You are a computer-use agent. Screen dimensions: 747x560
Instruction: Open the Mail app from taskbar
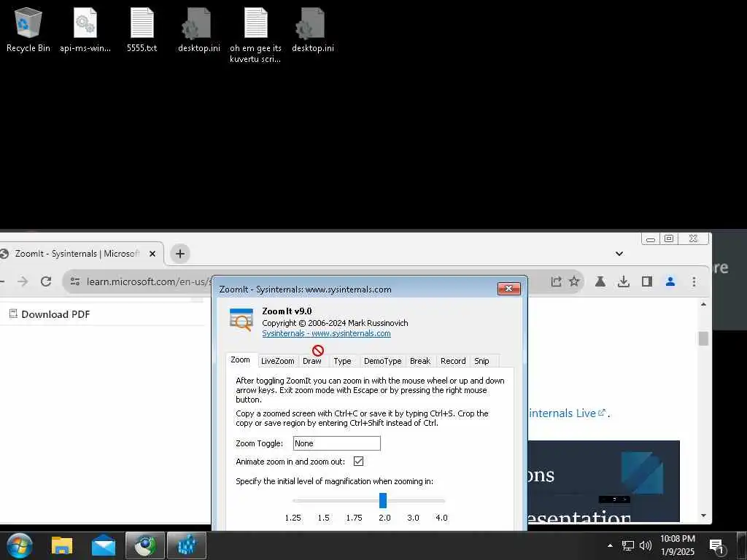[104, 545]
